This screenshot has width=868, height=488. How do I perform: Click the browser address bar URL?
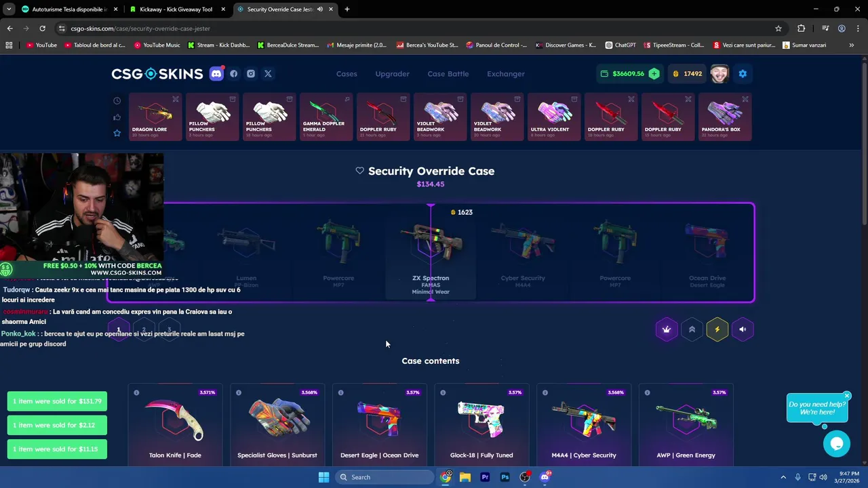pyautogui.click(x=140, y=28)
